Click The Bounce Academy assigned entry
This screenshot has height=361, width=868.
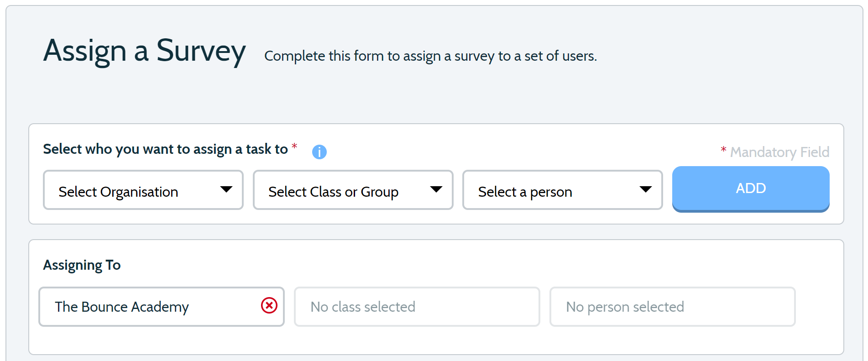pos(162,307)
